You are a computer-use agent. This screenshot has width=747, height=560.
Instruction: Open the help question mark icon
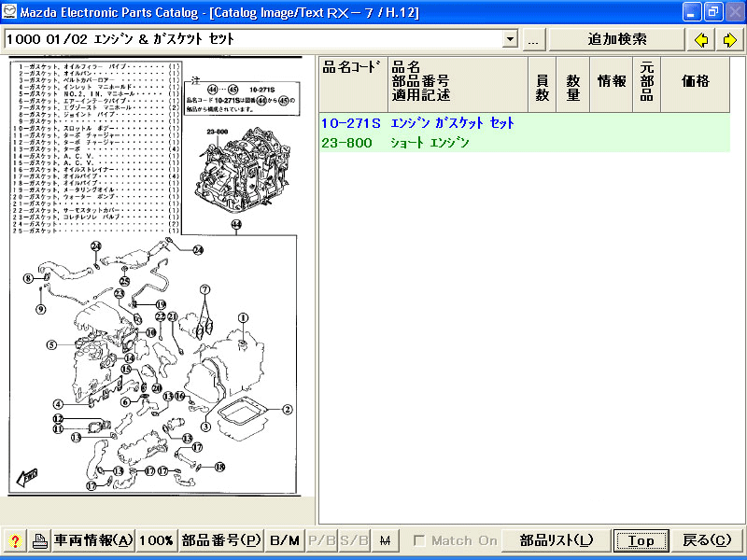[15, 540]
